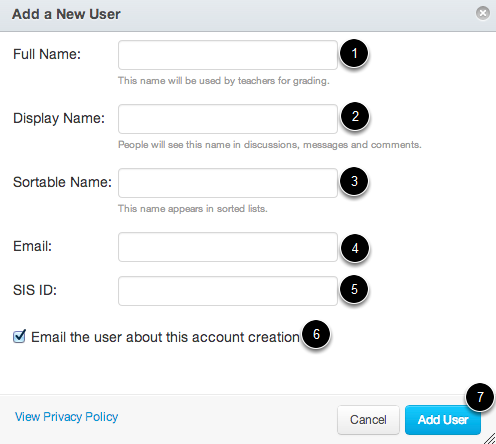Click the Cancel button
496x444 pixels.
coord(368,420)
